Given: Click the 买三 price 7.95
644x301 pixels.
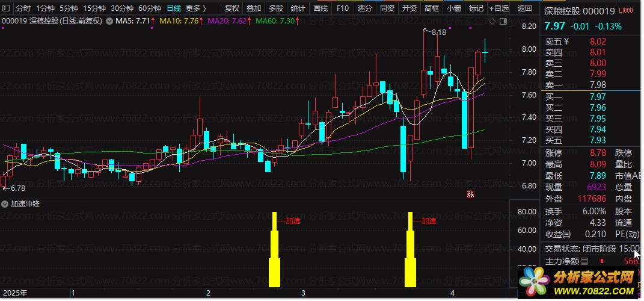Looking at the screenshot, I should coord(598,119).
